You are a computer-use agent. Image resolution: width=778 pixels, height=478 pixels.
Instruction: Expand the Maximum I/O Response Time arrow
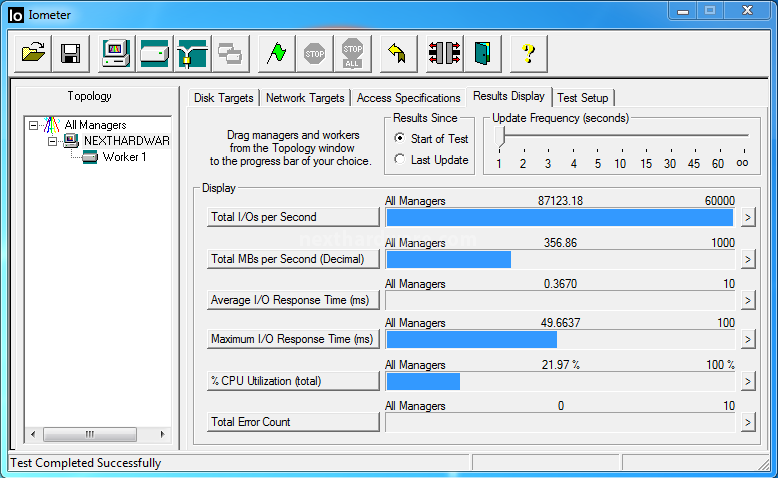coord(748,340)
